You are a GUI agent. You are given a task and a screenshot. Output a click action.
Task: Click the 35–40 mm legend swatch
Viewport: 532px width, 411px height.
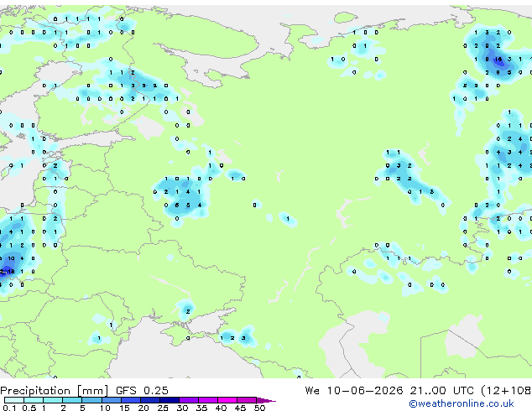(x=207, y=400)
